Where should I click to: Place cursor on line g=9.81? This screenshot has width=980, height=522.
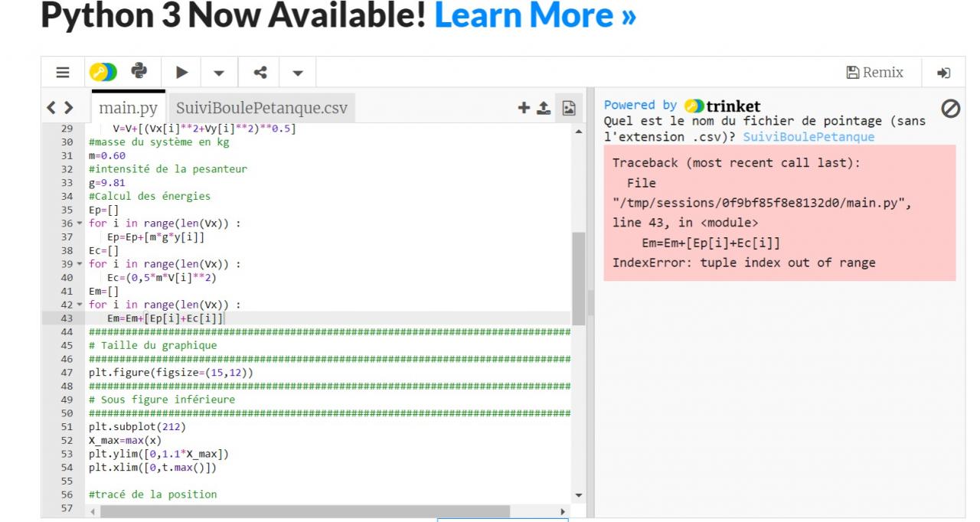tap(106, 183)
